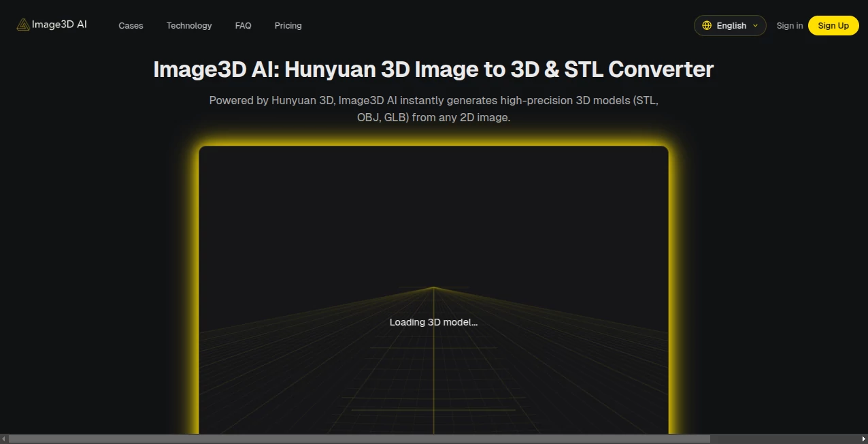Click the Sign in link
868x444 pixels.
tap(789, 25)
